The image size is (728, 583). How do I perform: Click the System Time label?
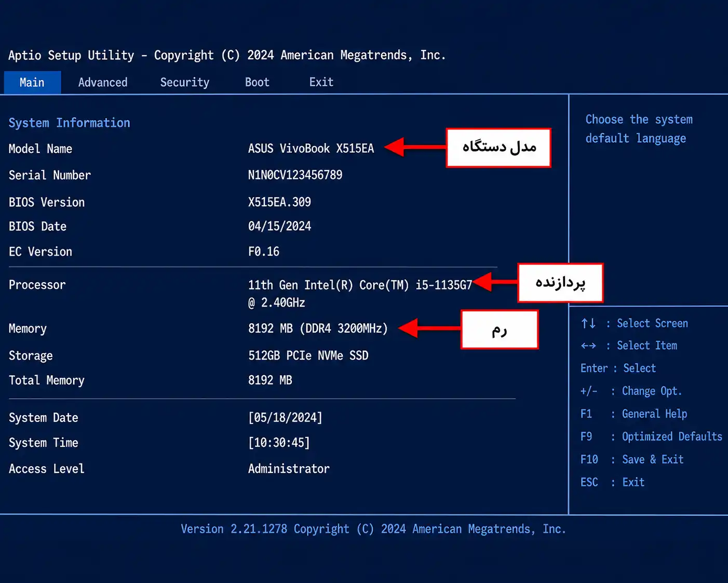click(x=44, y=443)
